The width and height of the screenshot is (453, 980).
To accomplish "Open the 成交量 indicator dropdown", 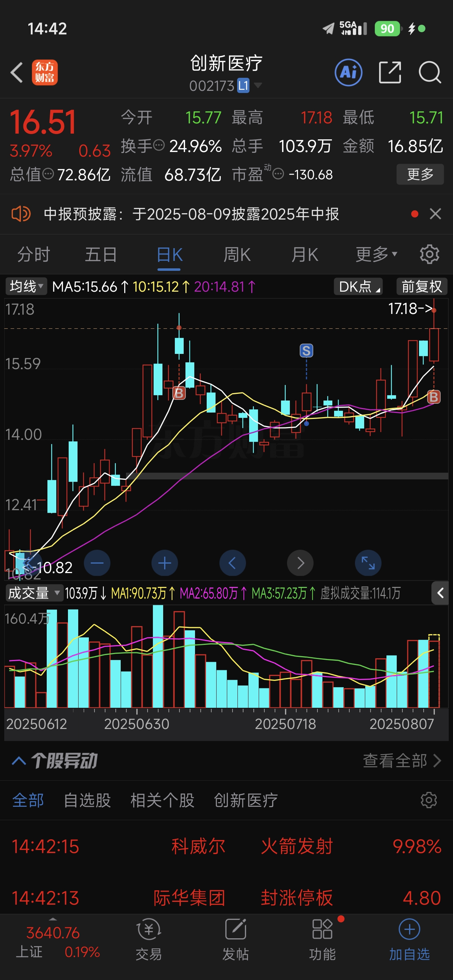I will (x=34, y=593).
